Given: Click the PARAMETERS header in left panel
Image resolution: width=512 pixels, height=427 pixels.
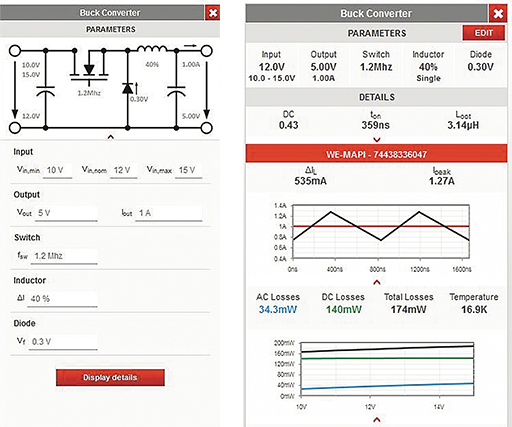Looking at the screenshot, I should coord(110,29).
